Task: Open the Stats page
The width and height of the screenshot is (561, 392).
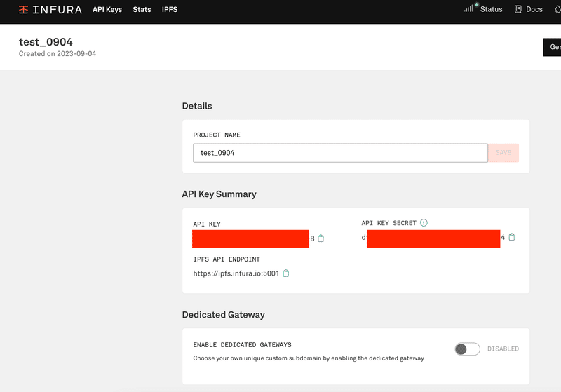Action: pos(142,10)
